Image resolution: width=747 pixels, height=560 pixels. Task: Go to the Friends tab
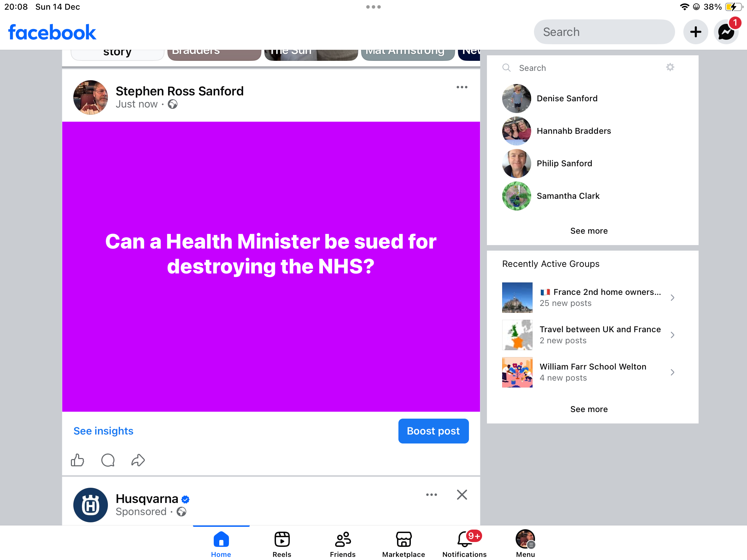(x=343, y=544)
